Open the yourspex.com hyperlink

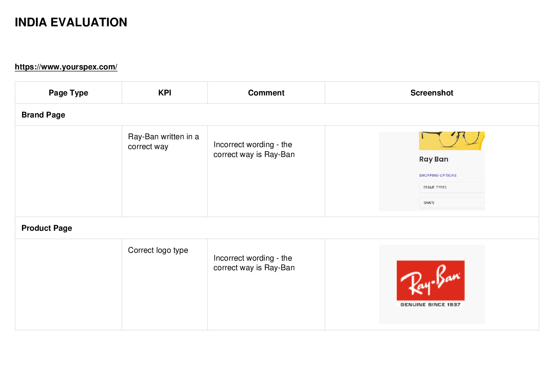point(66,67)
